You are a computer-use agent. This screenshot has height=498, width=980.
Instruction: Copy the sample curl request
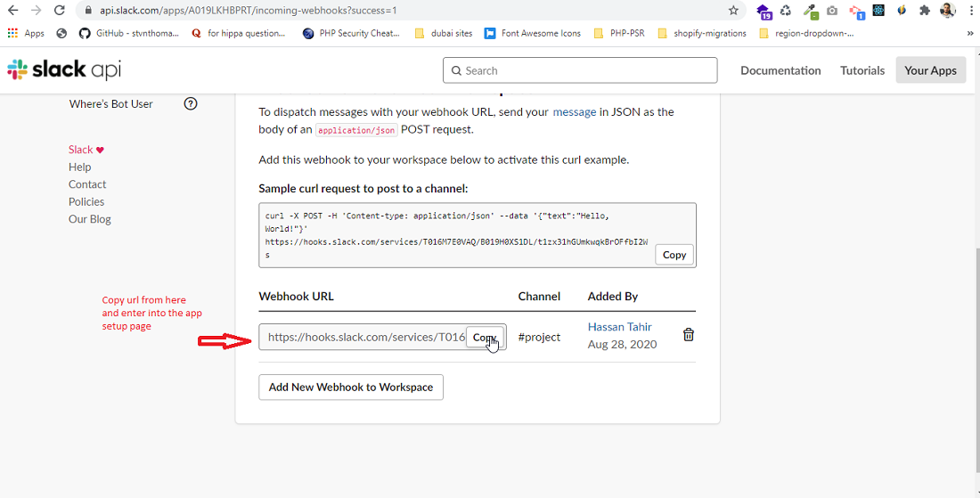tap(674, 255)
